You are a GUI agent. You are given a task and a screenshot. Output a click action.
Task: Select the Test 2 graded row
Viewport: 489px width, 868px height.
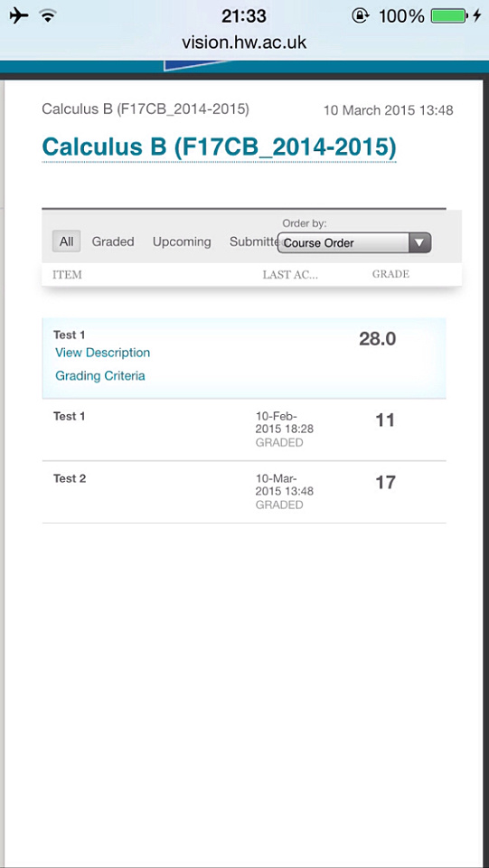(x=244, y=492)
